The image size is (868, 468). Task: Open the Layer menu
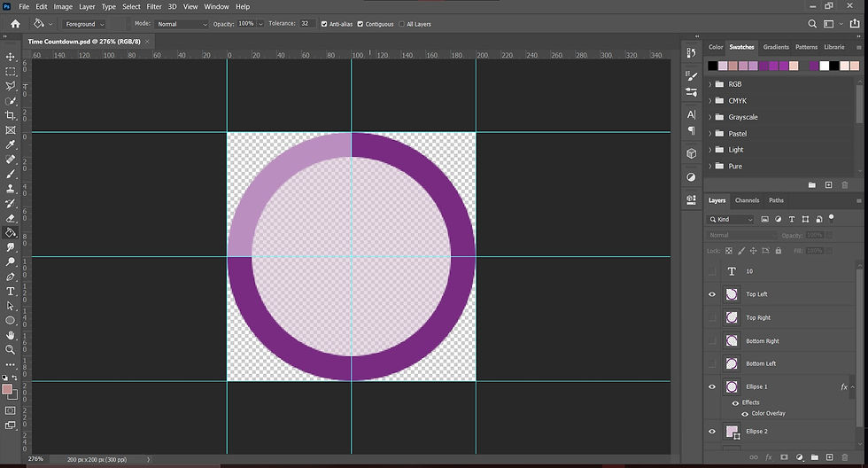pos(87,6)
